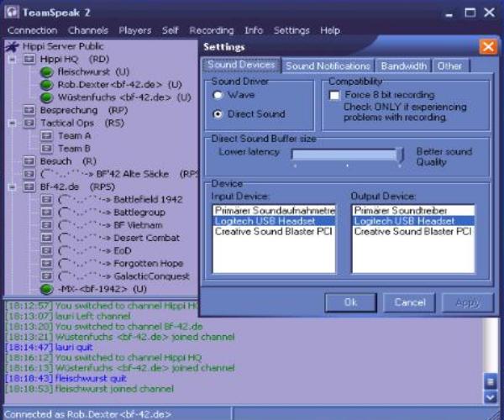Click the 'fleischwurst joined channel' log line
Image resolution: width=504 pixels, height=420 pixels.
(89, 389)
